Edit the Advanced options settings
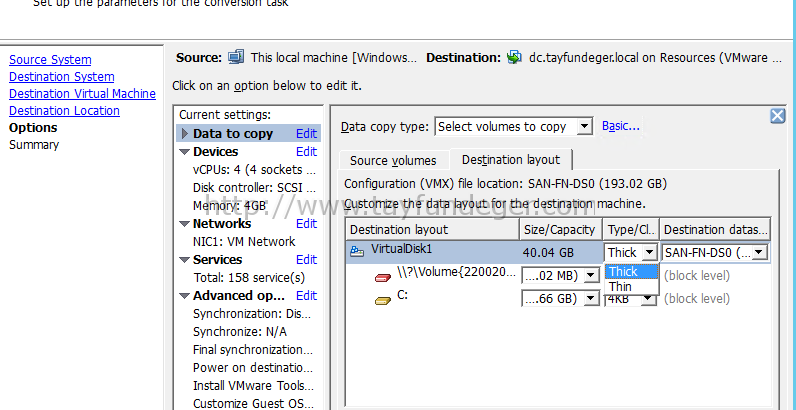Screen dimensions: 796x410 pyautogui.click(x=307, y=296)
